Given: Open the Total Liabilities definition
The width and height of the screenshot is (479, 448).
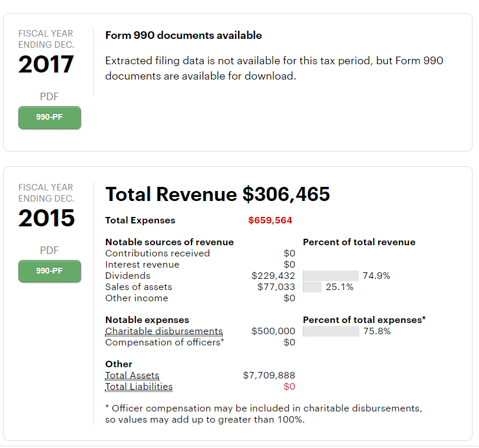Looking at the screenshot, I should point(139,387).
